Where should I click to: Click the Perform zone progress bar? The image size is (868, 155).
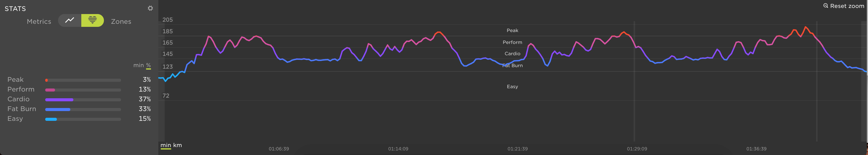(83, 90)
